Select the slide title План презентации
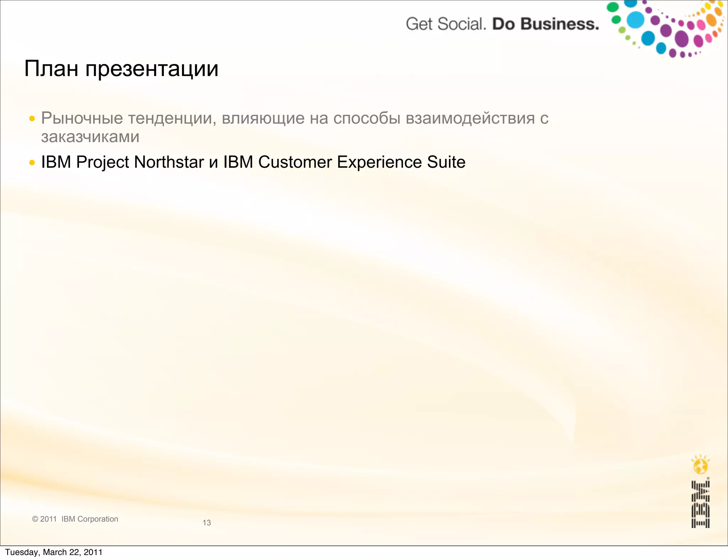 [x=121, y=69]
